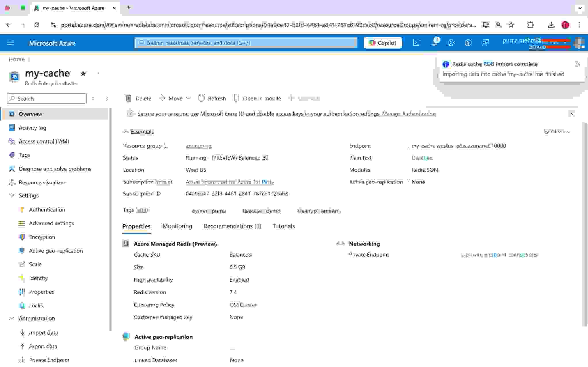The height and width of the screenshot is (367, 588).
Task: Open Import data in the sidebar
Action: tap(43, 333)
